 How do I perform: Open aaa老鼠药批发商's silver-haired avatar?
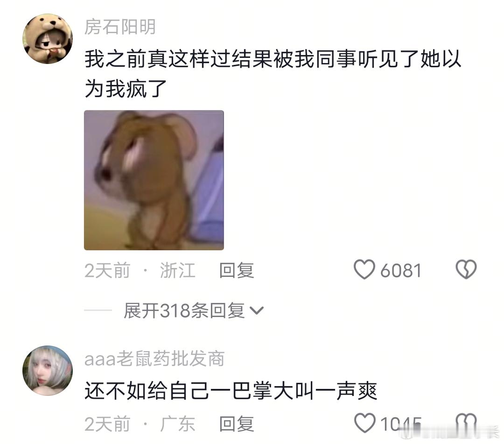pos(48,371)
